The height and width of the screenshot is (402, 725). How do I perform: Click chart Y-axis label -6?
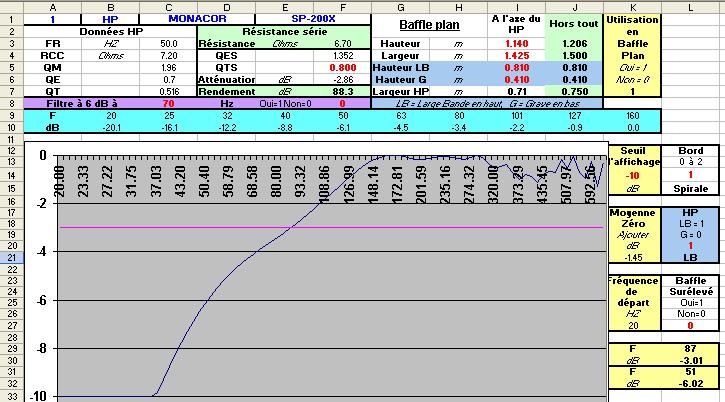click(x=41, y=300)
